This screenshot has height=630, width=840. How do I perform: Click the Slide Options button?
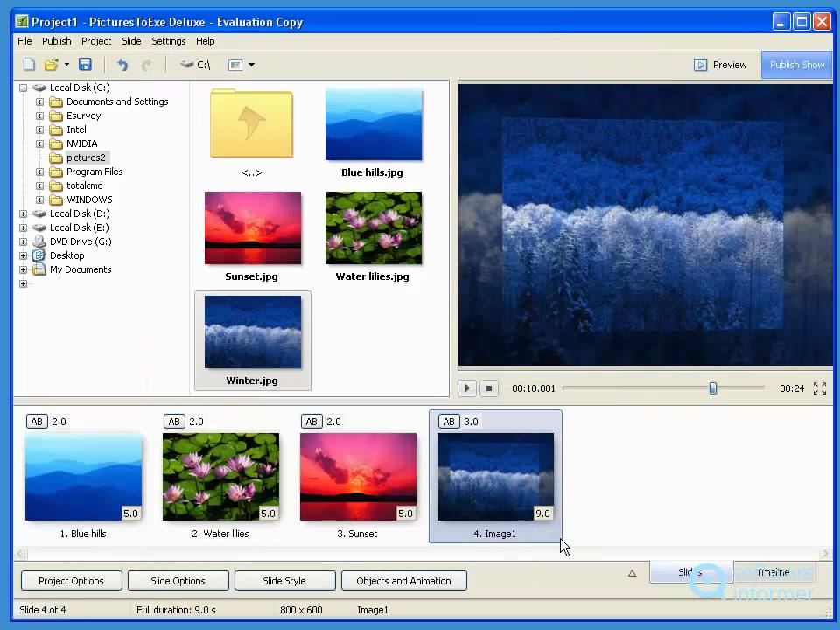178,581
